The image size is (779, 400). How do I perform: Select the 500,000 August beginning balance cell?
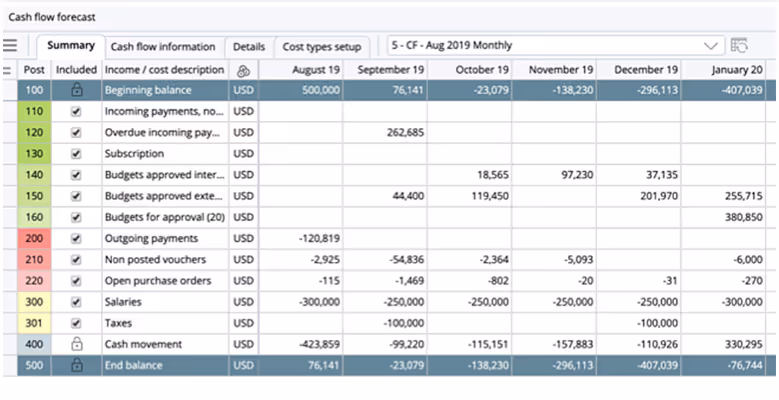pyautogui.click(x=301, y=90)
